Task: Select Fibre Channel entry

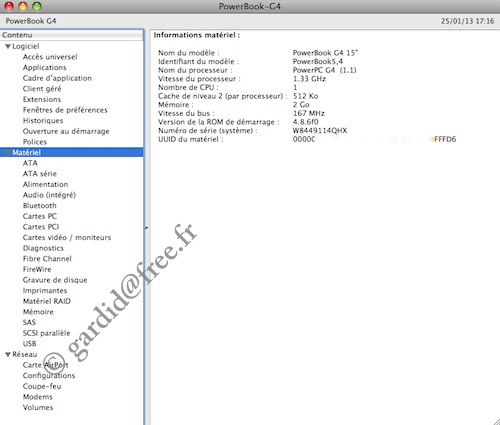Action: pos(47,259)
